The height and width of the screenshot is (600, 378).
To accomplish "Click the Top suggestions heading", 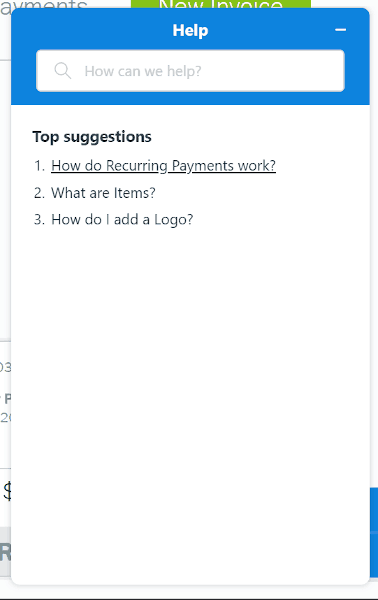I will (x=92, y=137).
